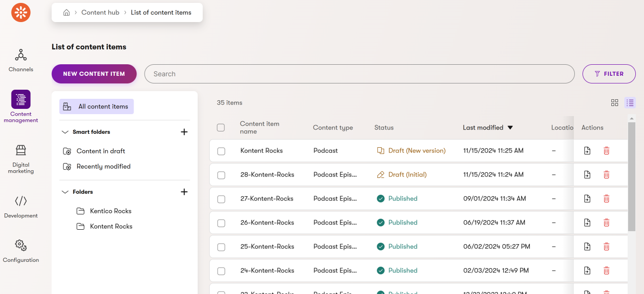Open the Kentico Rocks folder
This screenshot has height=294, width=644.
tap(104, 211)
